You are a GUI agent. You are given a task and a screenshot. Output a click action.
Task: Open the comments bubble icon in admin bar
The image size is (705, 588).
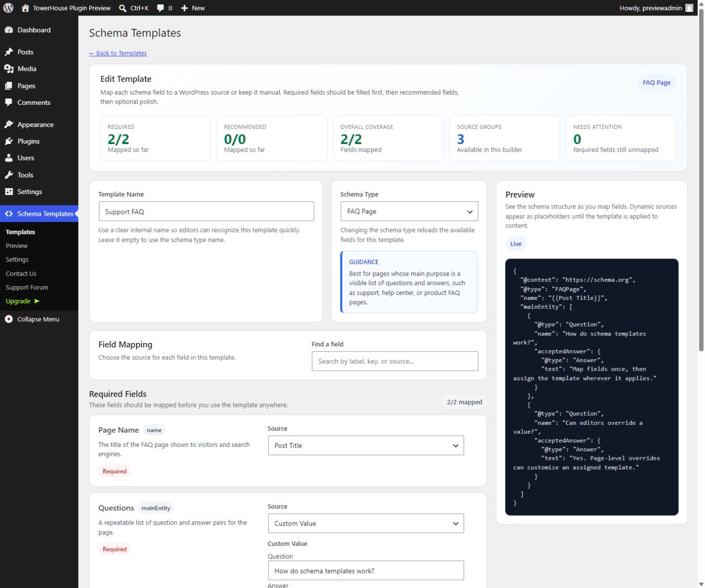[x=160, y=8]
